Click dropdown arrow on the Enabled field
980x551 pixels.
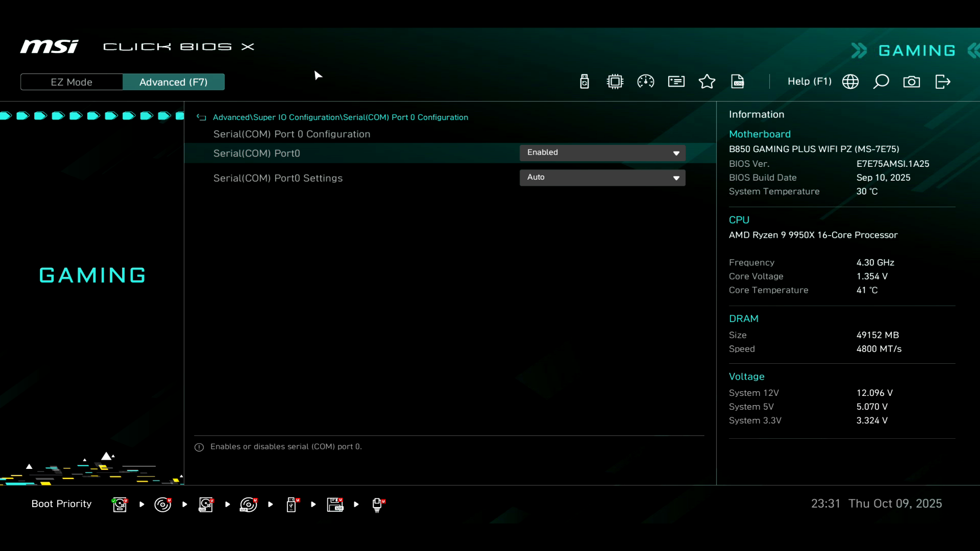click(x=676, y=153)
